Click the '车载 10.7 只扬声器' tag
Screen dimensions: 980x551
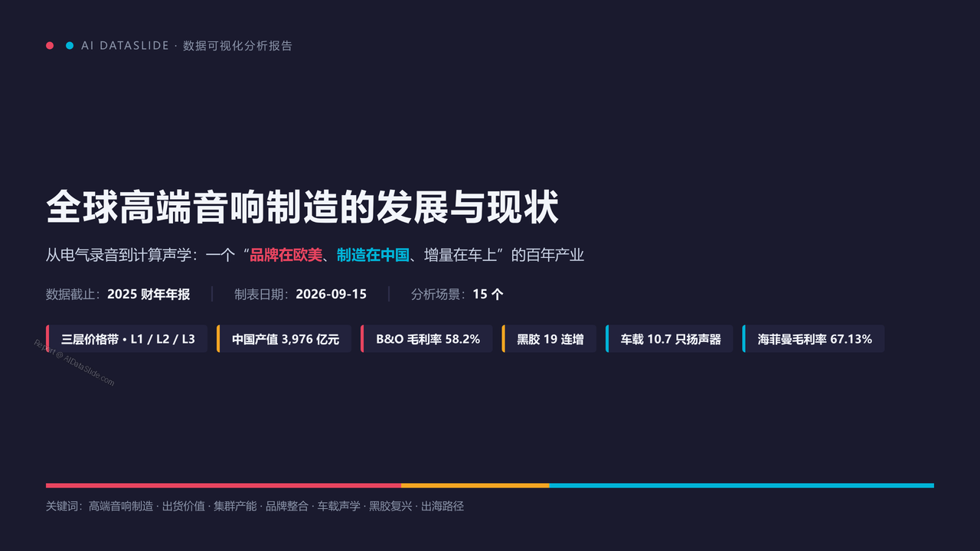pyautogui.click(x=669, y=339)
